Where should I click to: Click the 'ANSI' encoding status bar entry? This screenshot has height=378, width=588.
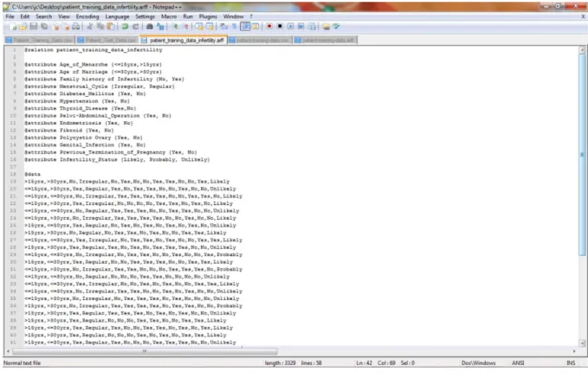tap(518, 363)
